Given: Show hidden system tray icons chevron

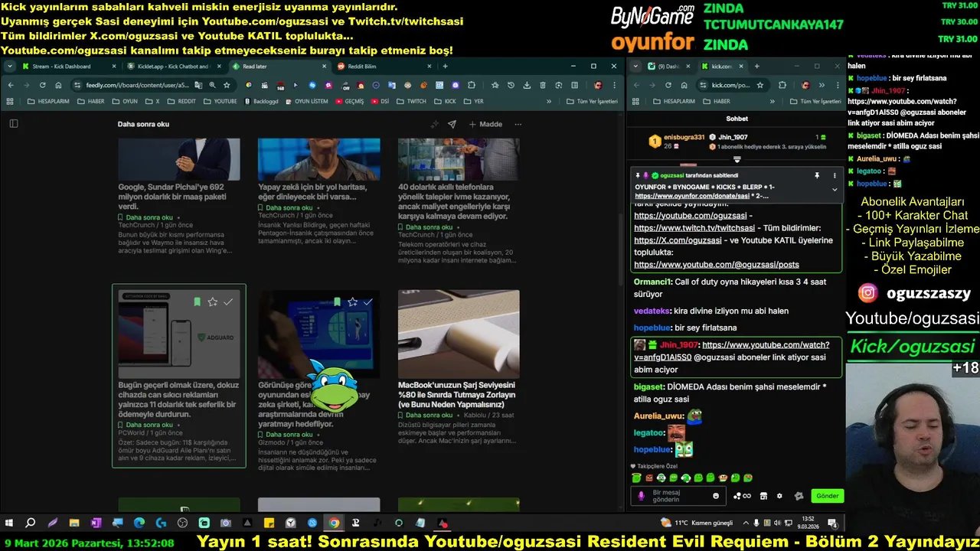Looking at the screenshot, I should point(745,523).
